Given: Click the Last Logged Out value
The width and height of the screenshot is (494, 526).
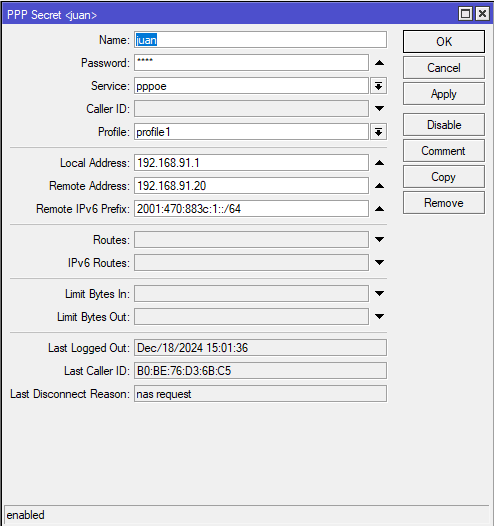Looking at the screenshot, I should (260, 348).
